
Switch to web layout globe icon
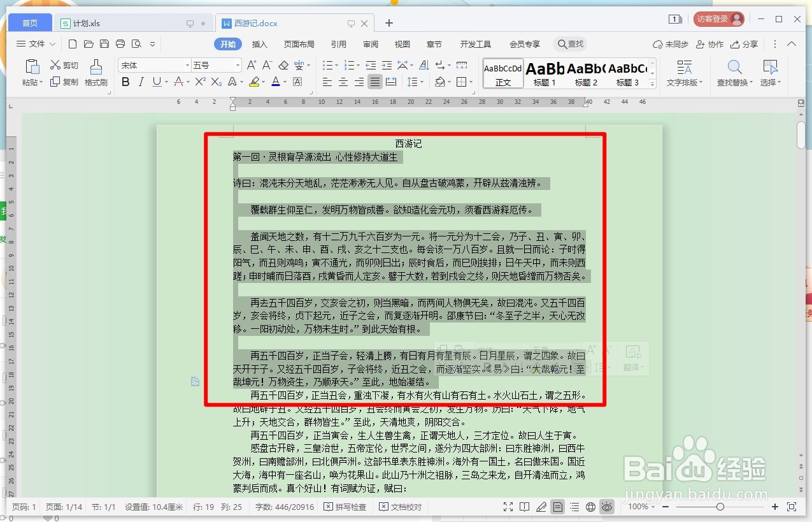591,507
